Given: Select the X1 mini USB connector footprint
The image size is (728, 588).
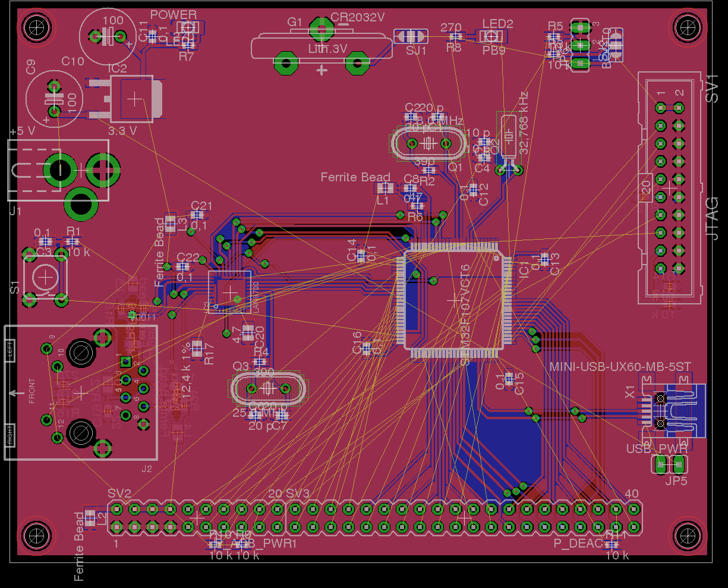Looking at the screenshot, I should [x=672, y=410].
